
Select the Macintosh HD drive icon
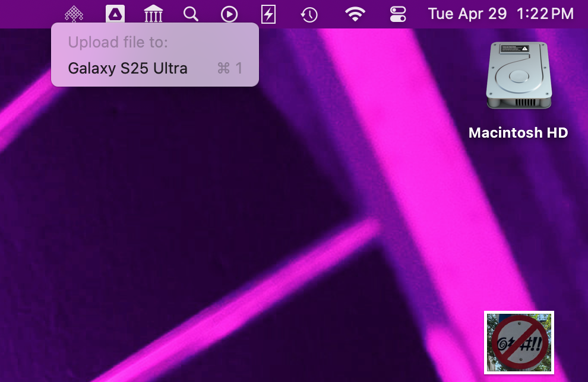click(x=519, y=75)
